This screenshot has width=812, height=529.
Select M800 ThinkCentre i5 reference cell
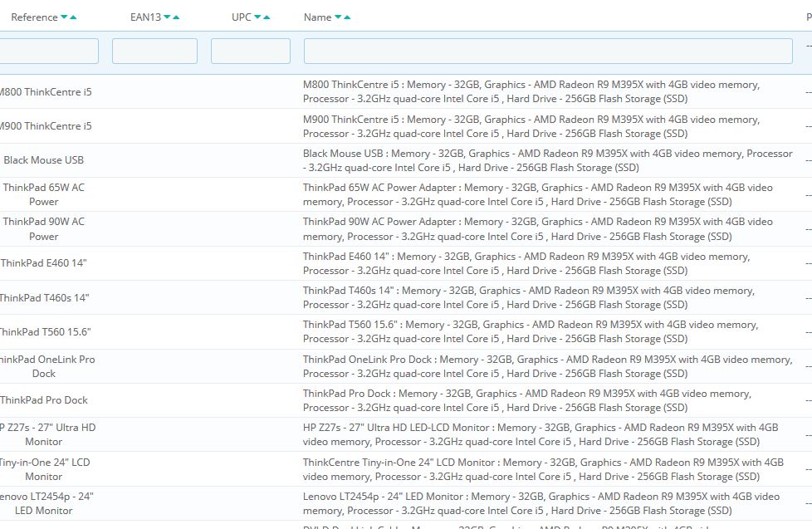pyautogui.click(x=46, y=92)
